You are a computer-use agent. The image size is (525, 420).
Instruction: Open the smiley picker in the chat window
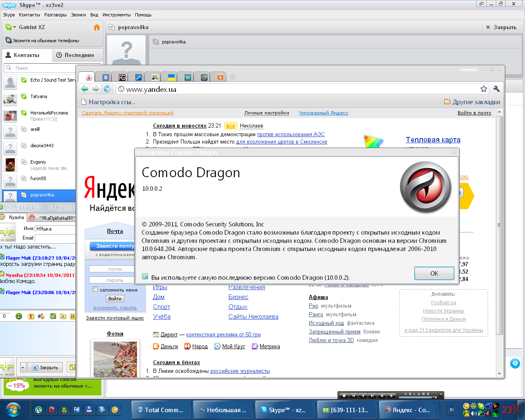(x=19, y=316)
